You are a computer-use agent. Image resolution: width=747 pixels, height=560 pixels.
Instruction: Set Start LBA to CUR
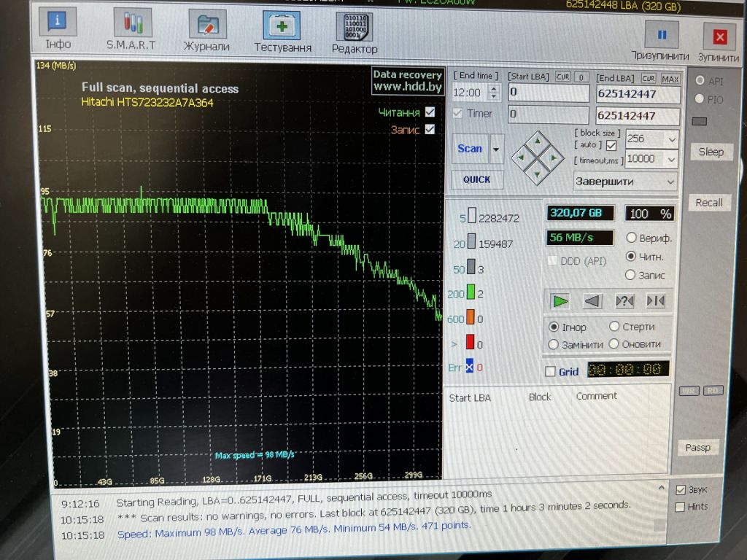tap(562, 77)
